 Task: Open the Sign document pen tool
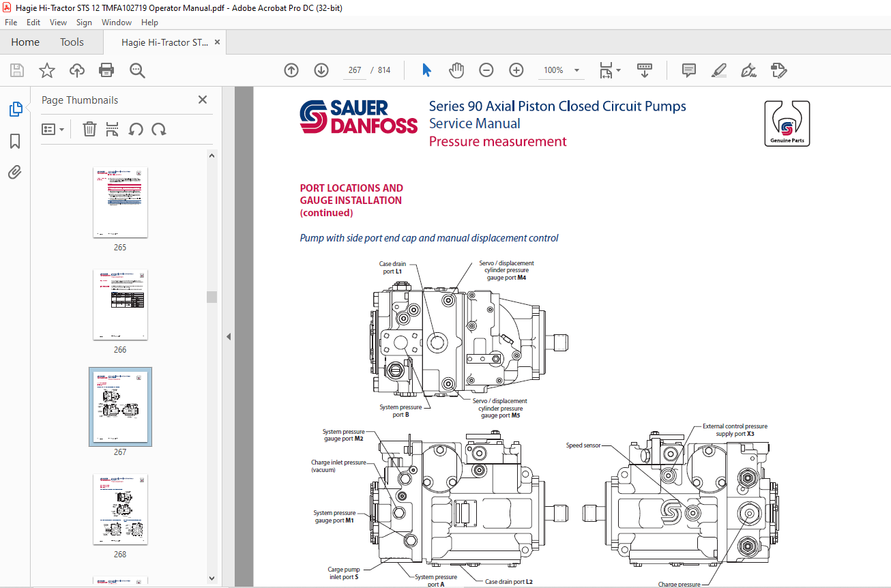(749, 70)
